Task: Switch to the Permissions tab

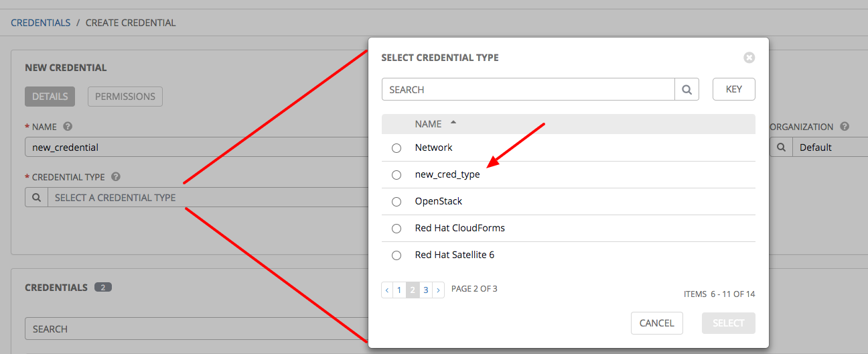Action: 125,97
